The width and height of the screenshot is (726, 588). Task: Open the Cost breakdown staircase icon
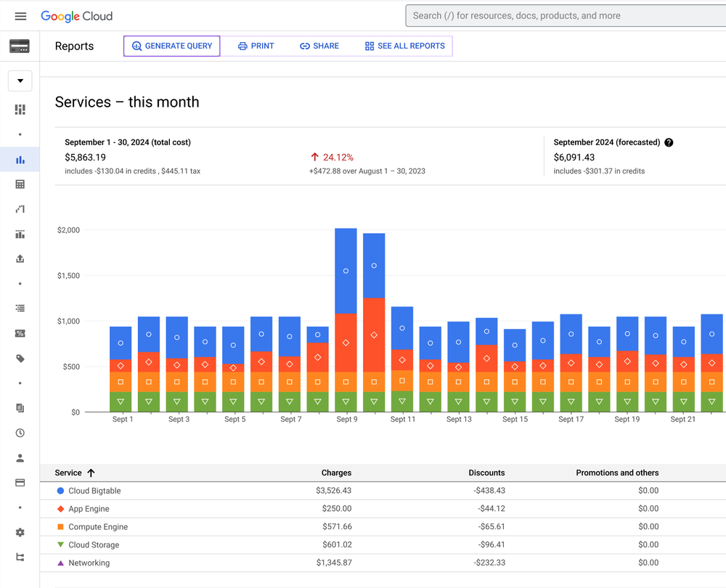tap(20, 209)
